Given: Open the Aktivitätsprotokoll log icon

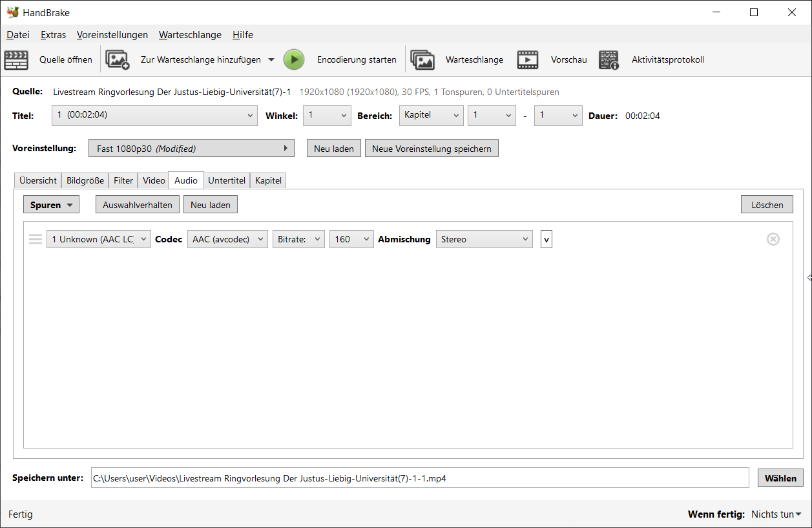Looking at the screenshot, I should pyautogui.click(x=609, y=60).
